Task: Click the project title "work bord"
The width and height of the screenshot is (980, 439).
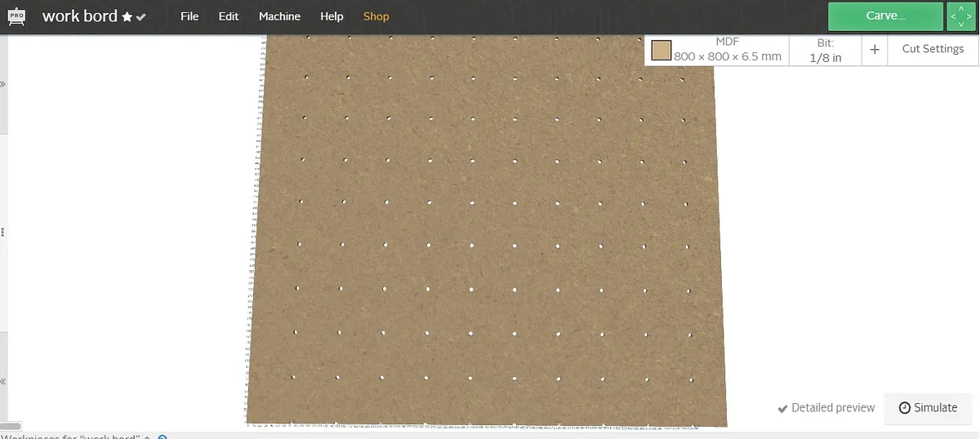Action: (79, 16)
